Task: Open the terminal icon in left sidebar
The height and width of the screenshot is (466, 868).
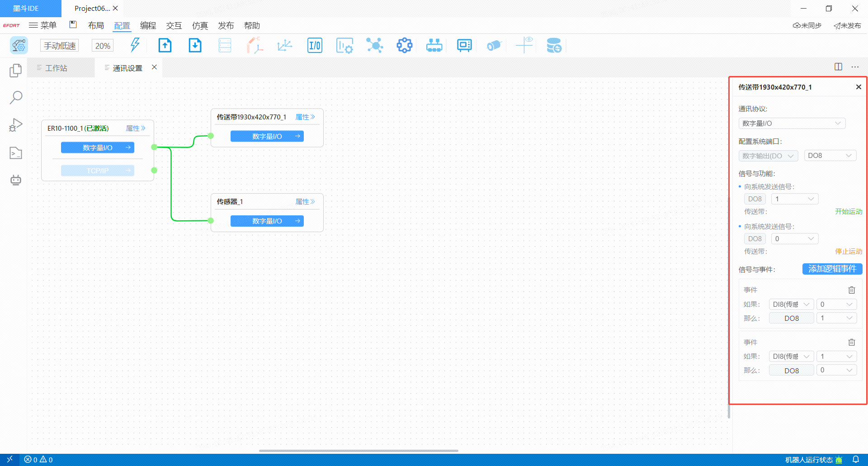Action: [16, 153]
